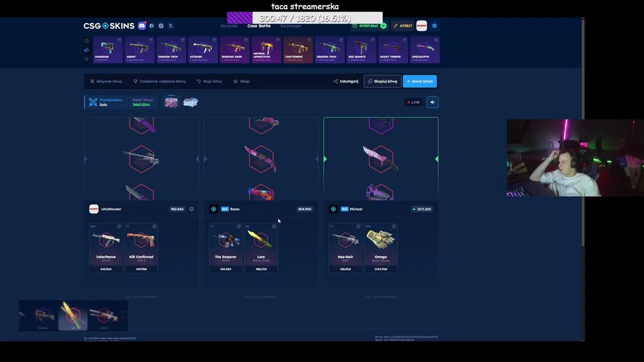
Task: Go to Sklep
Action: tap(242, 81)
